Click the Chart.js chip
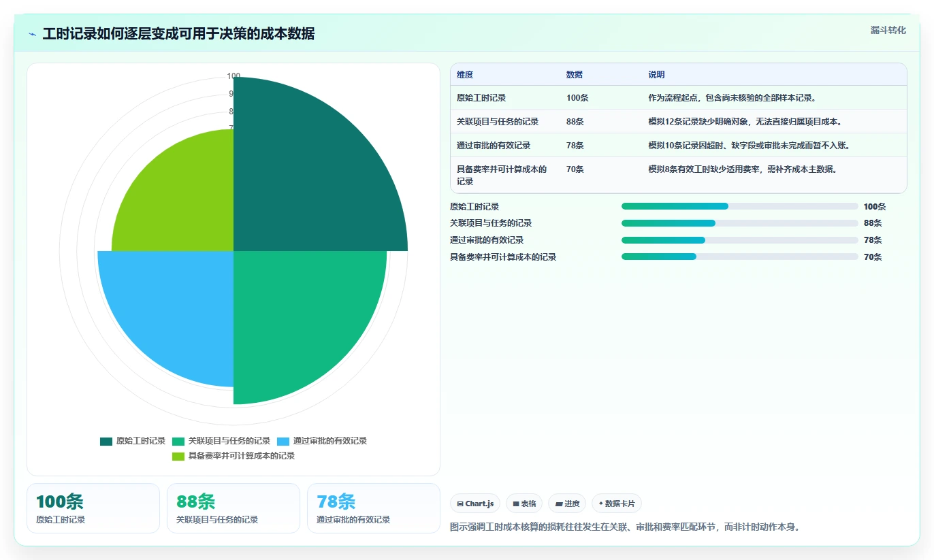Screen dimensions: 934x560 click(475, 504)
